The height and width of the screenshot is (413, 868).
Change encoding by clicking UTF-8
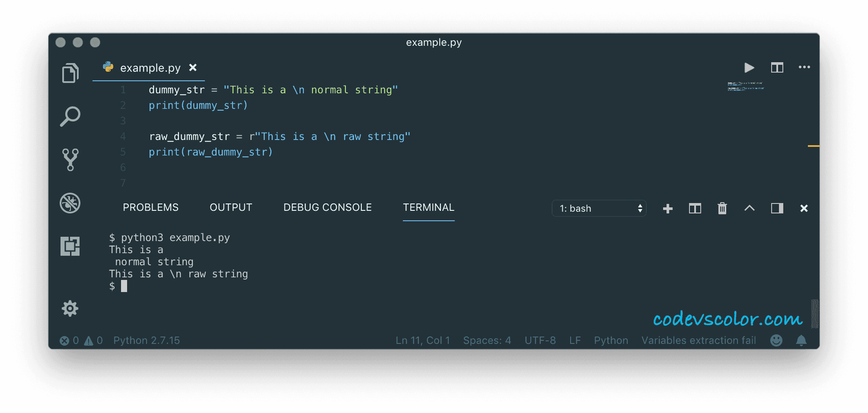pyautogui.click(x=540, y=340)
